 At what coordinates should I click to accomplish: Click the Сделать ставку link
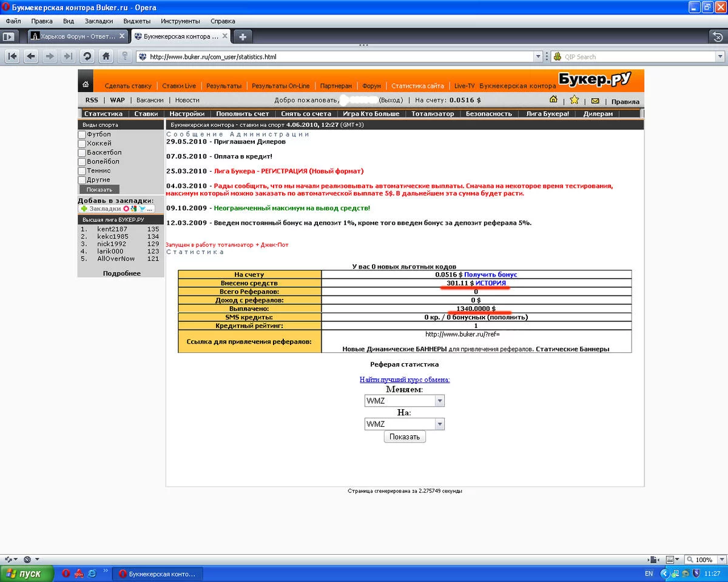pyautogui.click(x=128, y=86)
